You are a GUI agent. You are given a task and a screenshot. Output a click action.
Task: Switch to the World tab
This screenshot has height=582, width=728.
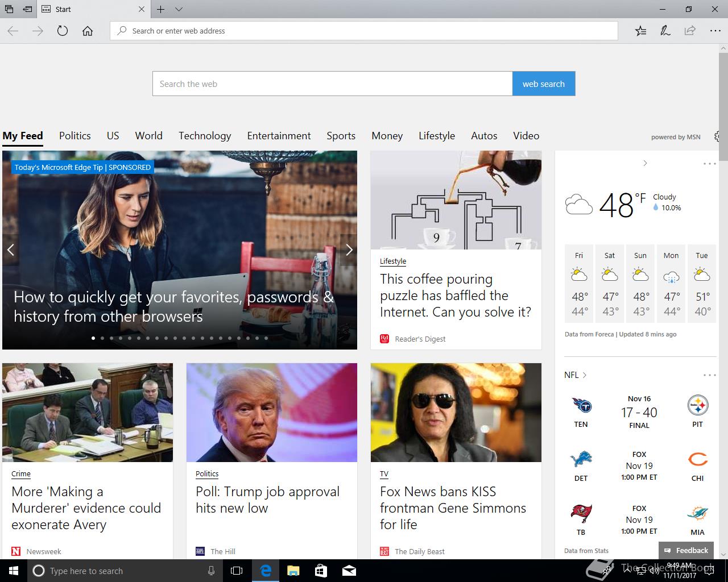click(149, 136)
